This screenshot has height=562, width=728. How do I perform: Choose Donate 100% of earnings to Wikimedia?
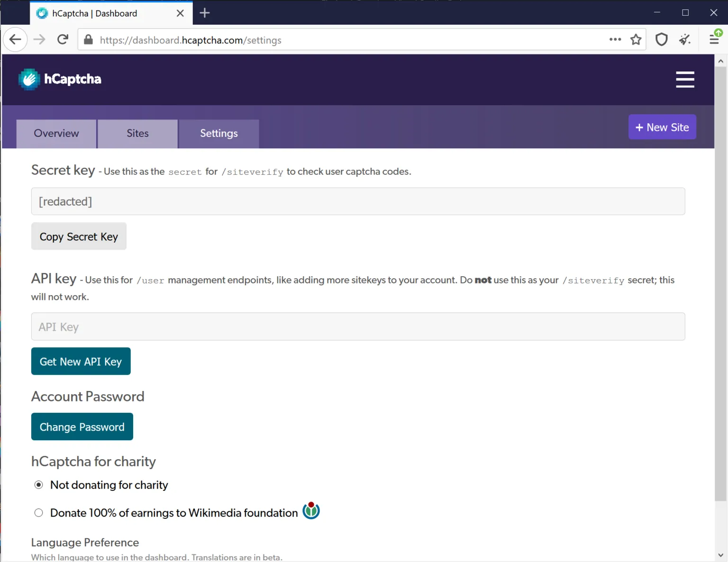click(38, 512)
